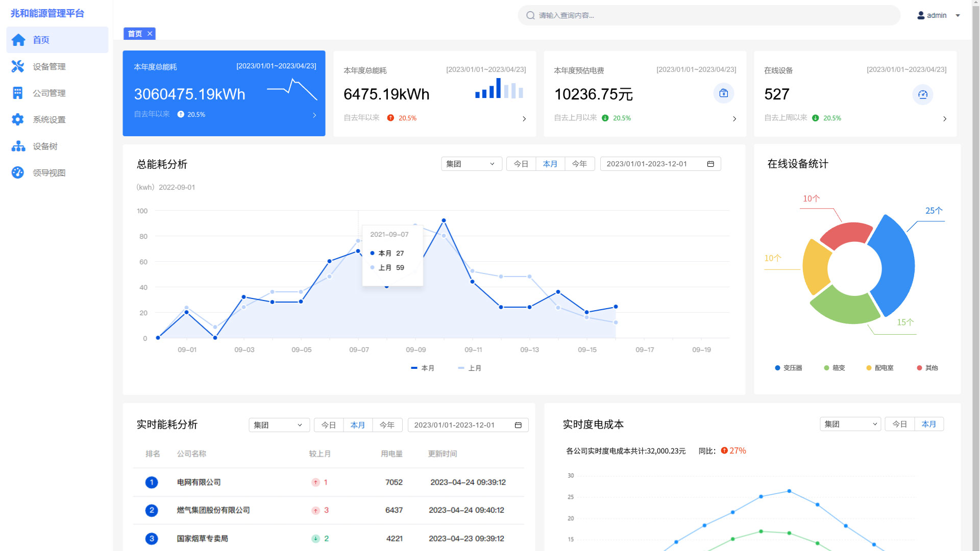The width and height of the screenshot is (980, 551).
Task: Click the gear icon for 系统设置
Action: coord(18,119)
